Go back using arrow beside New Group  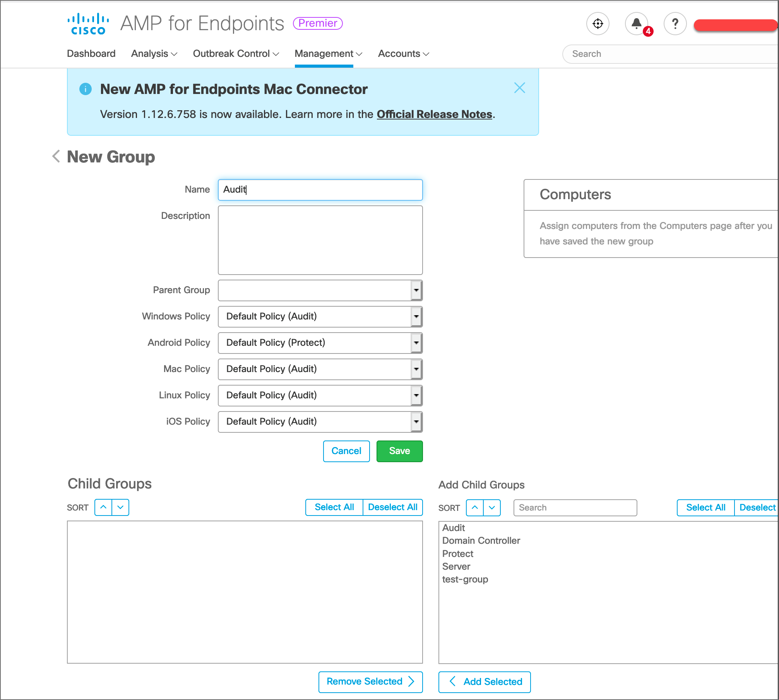56,157
